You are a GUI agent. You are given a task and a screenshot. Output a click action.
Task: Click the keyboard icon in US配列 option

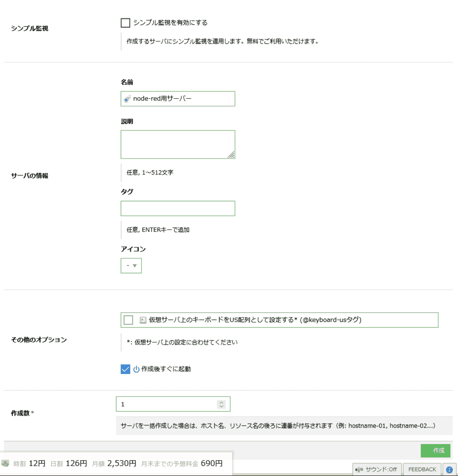point(143,320)
